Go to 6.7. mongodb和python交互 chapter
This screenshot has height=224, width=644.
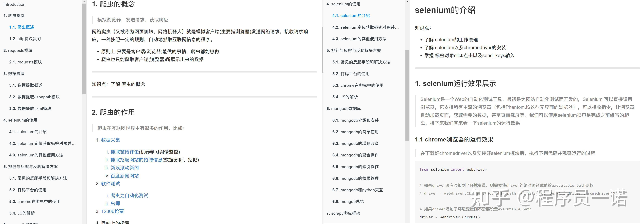[358, 190]
